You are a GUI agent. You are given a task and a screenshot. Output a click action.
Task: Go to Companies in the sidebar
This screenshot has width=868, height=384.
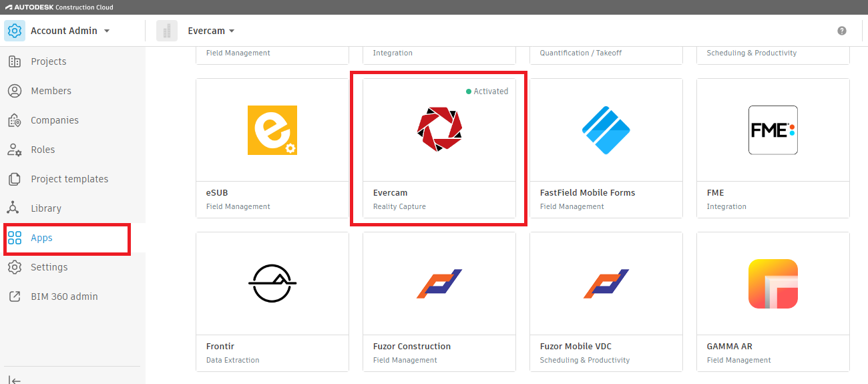click(55, 120)
